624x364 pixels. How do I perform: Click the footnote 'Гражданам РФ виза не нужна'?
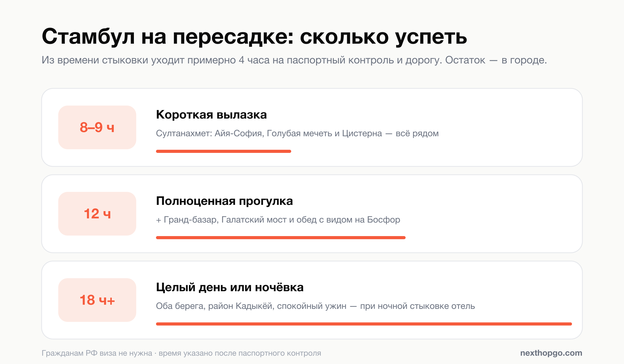click(97, 353)
